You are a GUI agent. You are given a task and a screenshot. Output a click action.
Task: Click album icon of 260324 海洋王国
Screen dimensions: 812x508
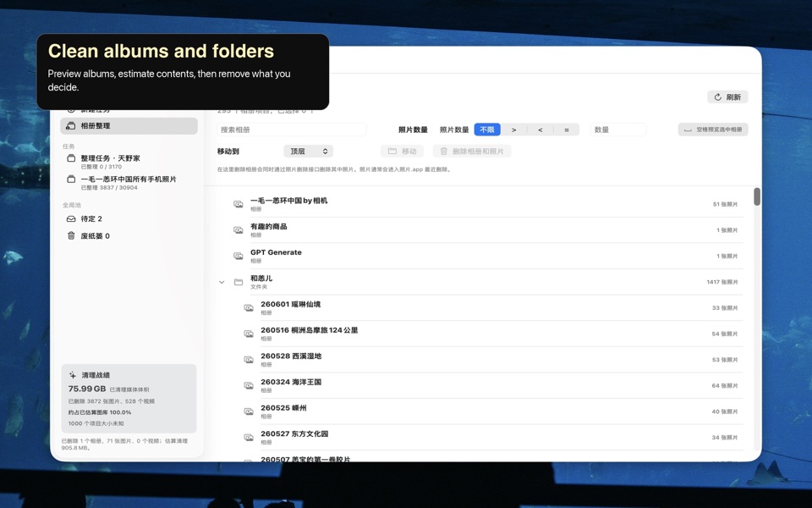pos(249,386)
